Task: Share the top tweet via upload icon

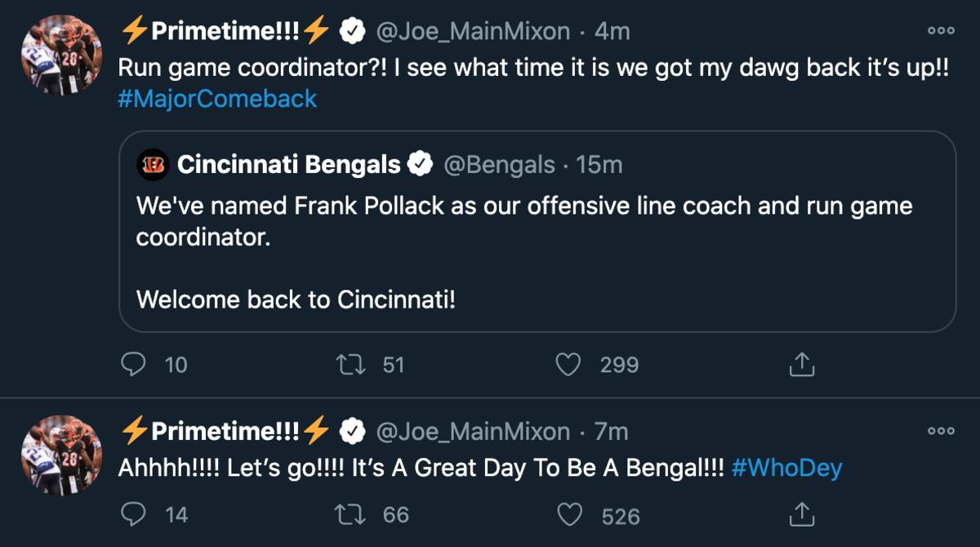Action: pos(802,365)
